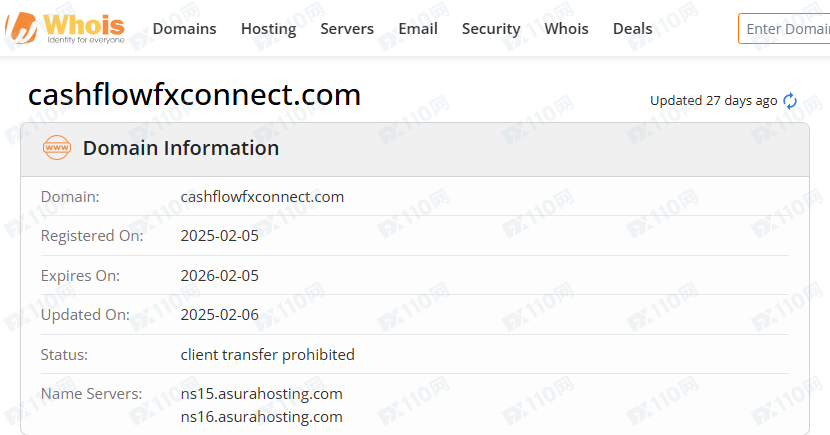The height and width of the screenshot is (435, 830).
Task: Click the Expires On date 2026-02-05
Action: click(219, 276)
